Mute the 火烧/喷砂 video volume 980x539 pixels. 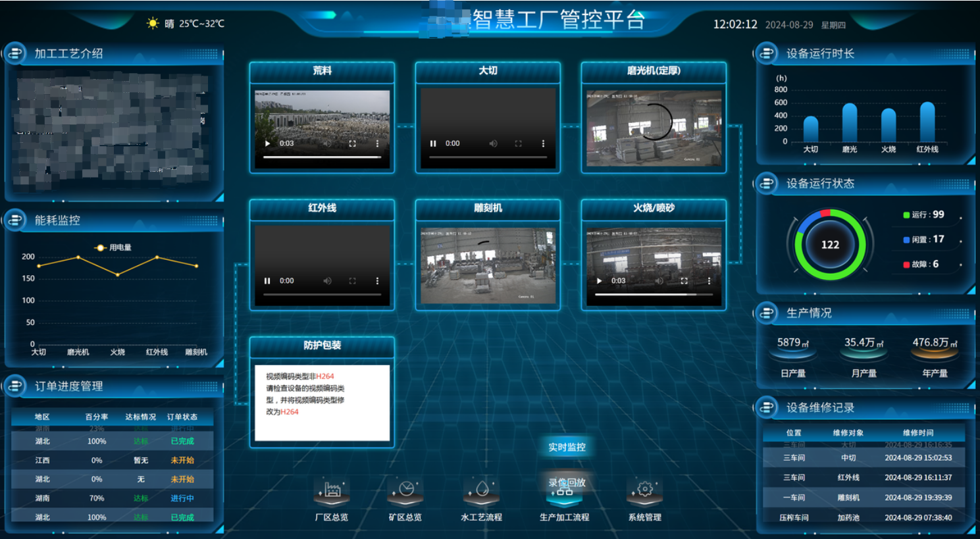click(659, 281)
